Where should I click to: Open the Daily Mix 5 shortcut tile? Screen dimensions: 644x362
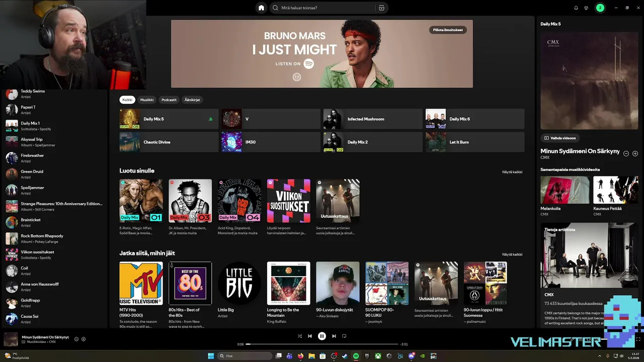(169, 119)
